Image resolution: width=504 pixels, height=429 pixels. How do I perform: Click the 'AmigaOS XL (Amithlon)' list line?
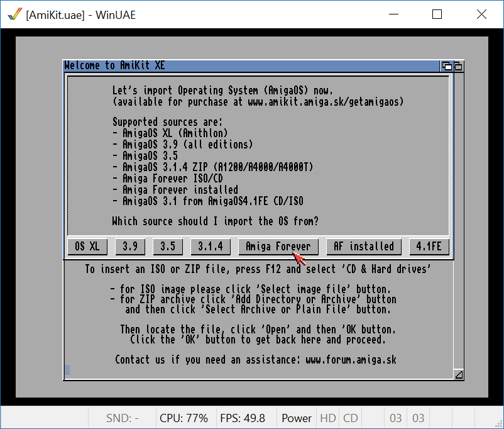[170, 133]
